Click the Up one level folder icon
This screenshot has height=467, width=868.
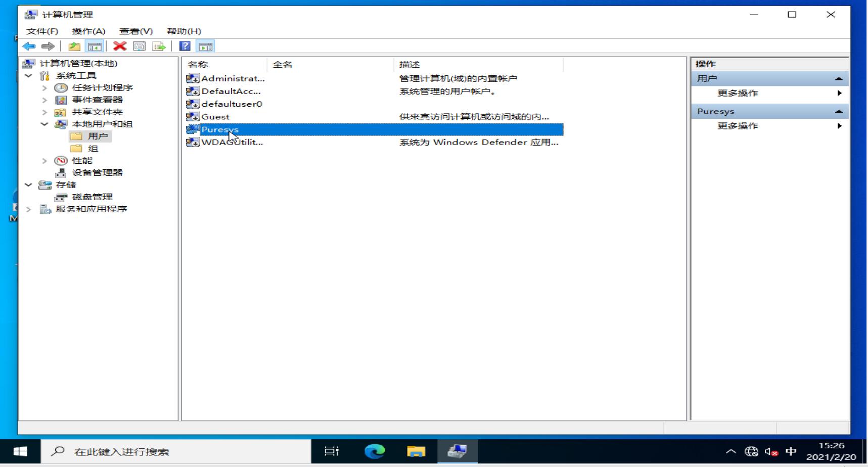tap(74, 46)
